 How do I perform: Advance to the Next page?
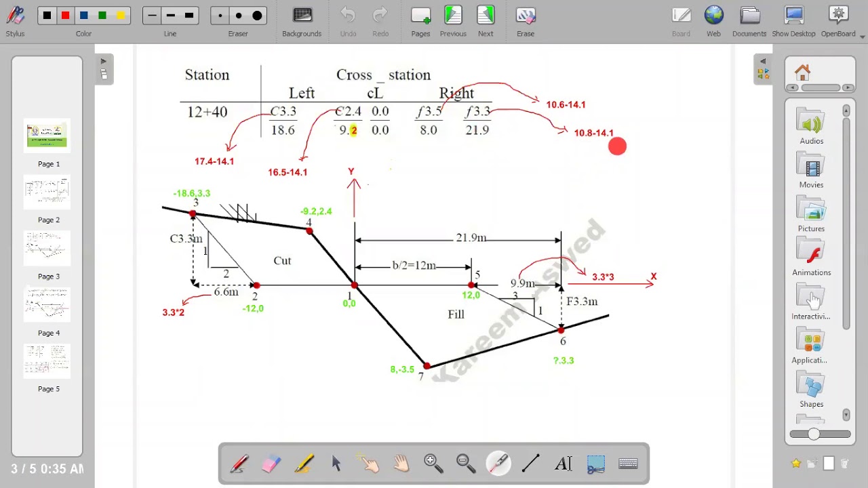[486, 22]
